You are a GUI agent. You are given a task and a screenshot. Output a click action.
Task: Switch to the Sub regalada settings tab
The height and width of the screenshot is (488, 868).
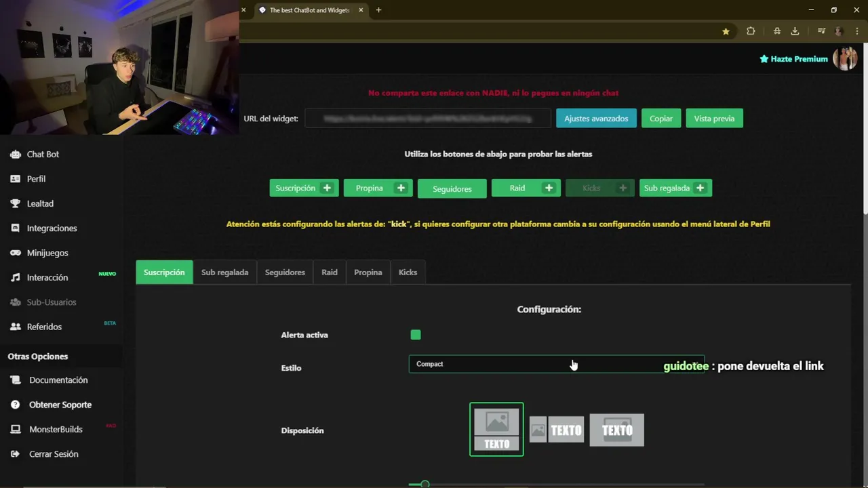(x=224, y=272)
